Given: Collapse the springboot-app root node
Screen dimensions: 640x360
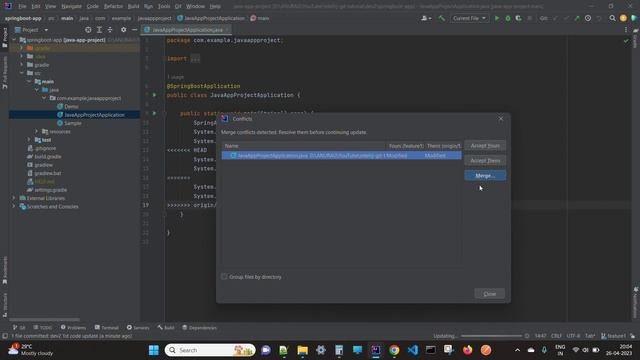Looking at the screenshot, I should click(14, 40).
